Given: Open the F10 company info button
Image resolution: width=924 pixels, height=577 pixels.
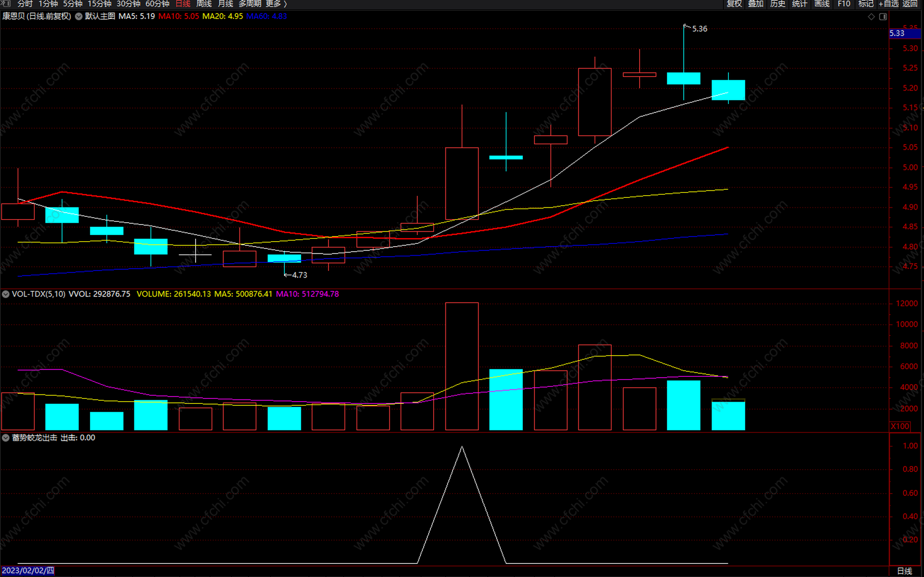Looking at the screenshot, I should click(844, 4).
